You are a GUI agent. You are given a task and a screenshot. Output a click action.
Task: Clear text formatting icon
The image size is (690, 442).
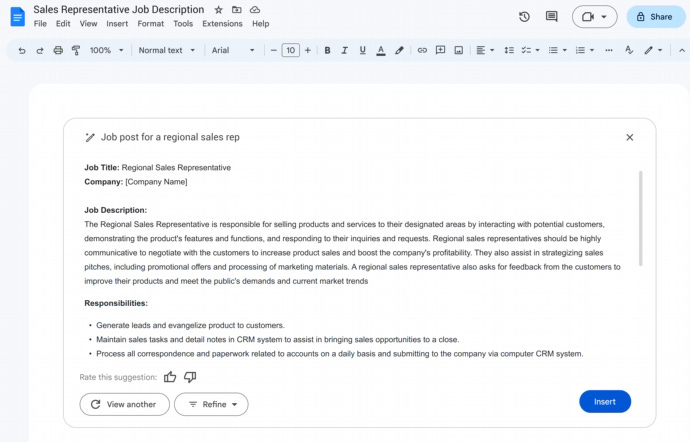[629, 50]
